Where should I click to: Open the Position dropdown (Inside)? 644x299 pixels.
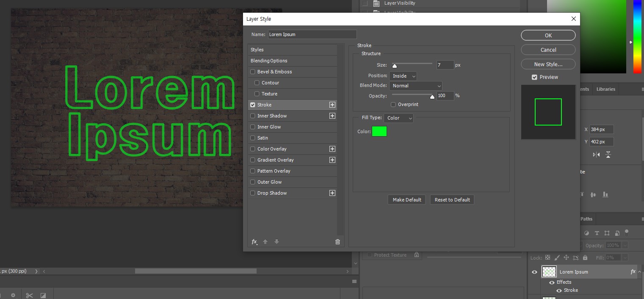coord(403,76)
